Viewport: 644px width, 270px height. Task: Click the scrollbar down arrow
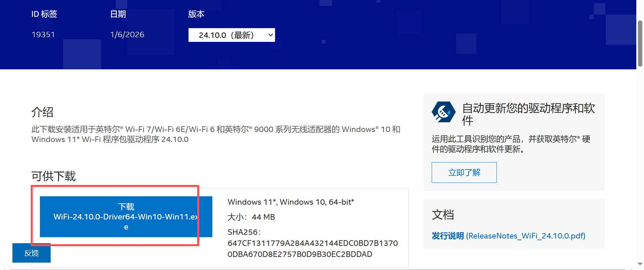click(640, 264)
